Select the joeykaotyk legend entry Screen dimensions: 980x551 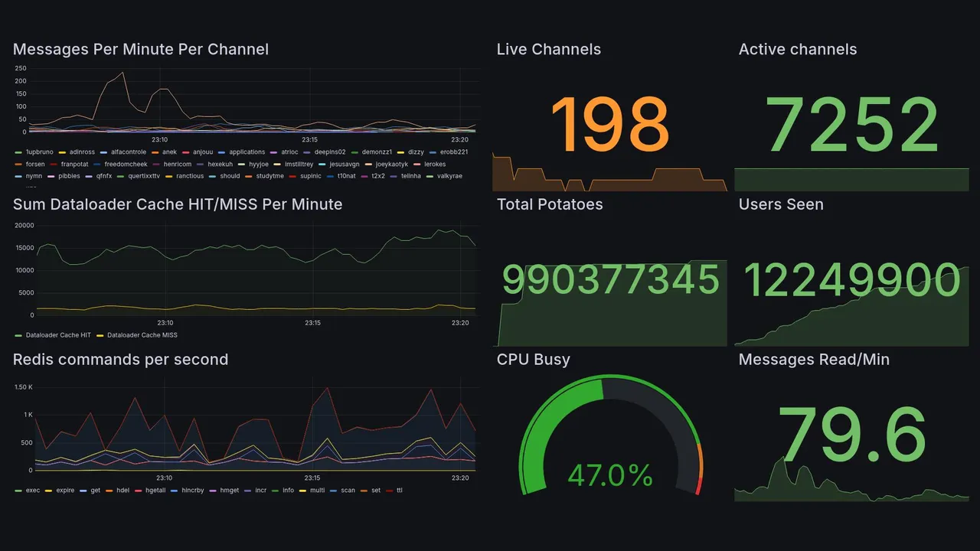[387, 165]
